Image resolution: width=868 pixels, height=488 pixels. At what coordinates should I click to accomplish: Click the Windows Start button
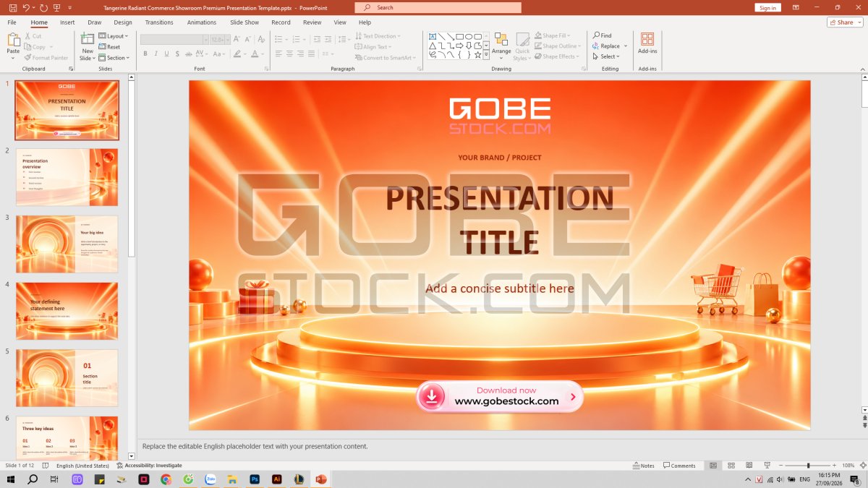tap(11, 479)
